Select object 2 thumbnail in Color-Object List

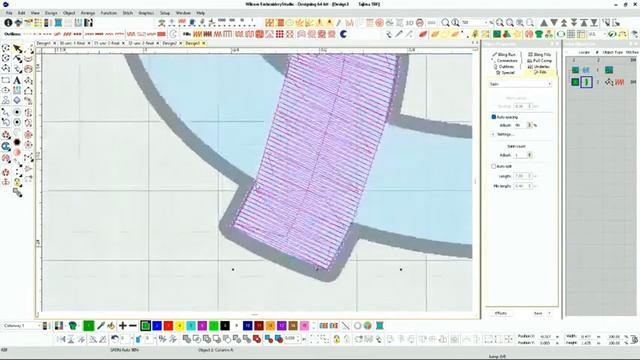pyautogui.click(x=586, y=82)
